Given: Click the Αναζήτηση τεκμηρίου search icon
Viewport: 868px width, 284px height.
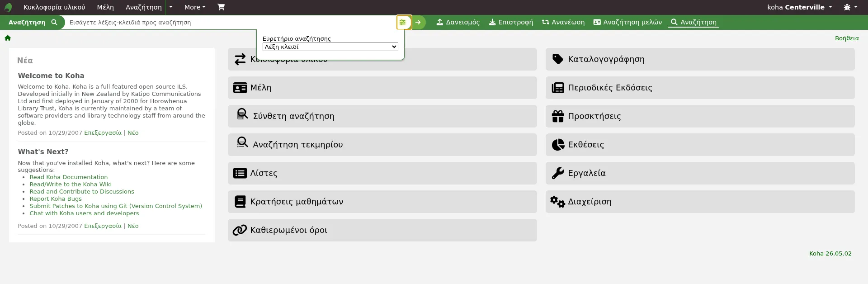Looking at the screenshot, I should tap(242, 142).
